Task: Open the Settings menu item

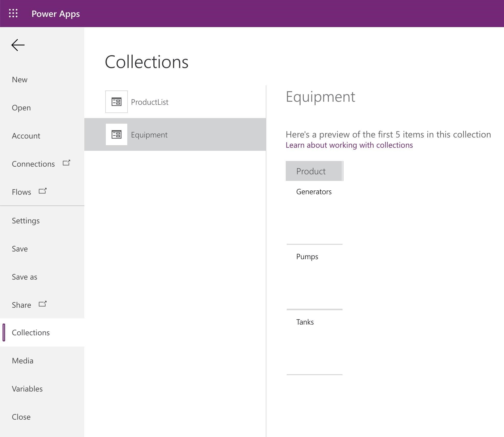Action: coord(26,221)
